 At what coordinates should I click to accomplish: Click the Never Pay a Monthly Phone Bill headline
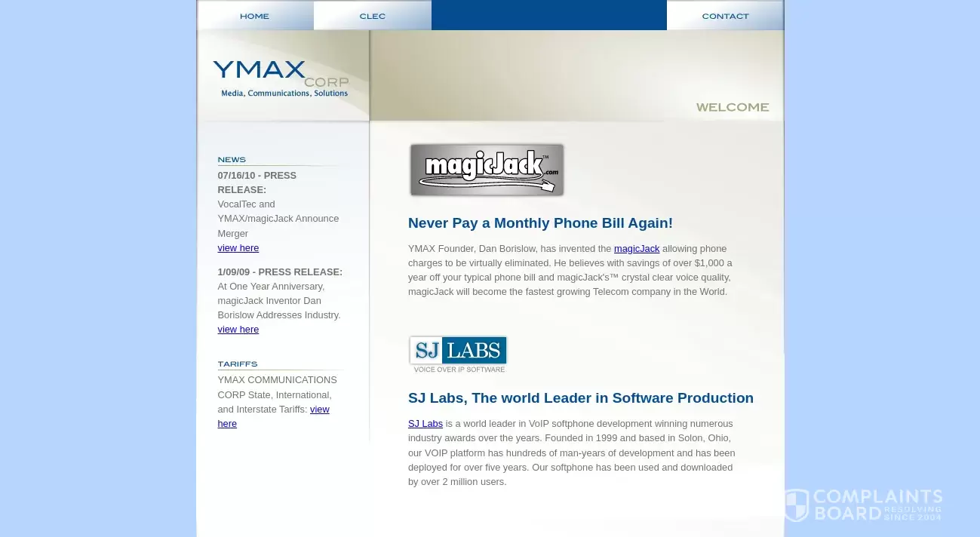pyautogui.click(x=540, y=222)
